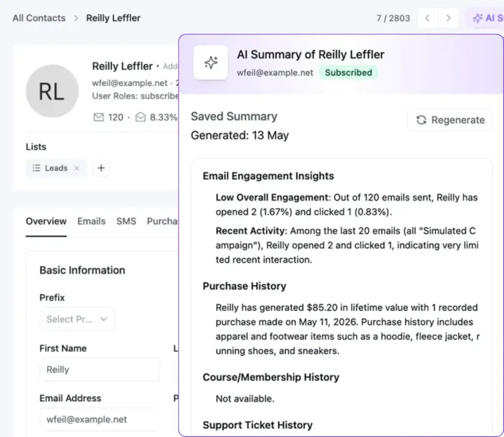The width and height of the screenshot is (504, 437).
Task: Go to previous contact arrow
Action: pos(428,18)
